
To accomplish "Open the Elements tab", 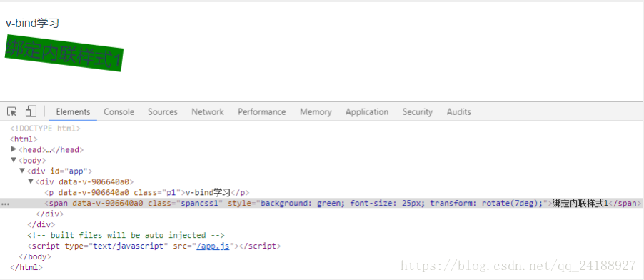I will [73, 112].
